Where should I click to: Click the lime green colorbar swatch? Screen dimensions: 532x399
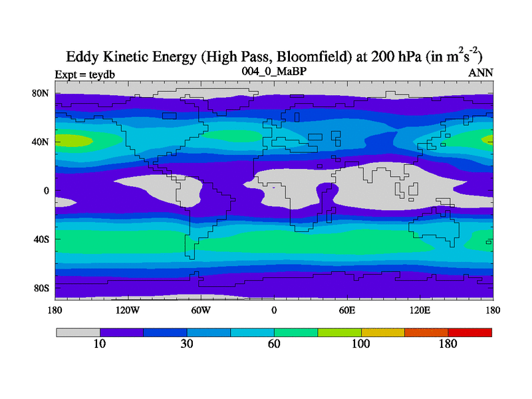point(339,332)
